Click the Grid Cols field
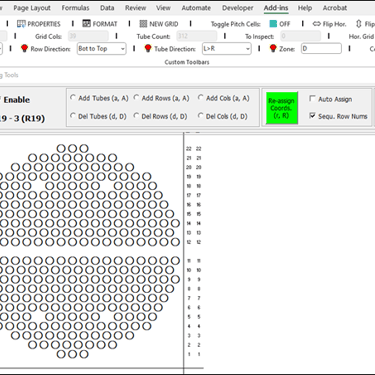375x375 pixels. [88, 36]
